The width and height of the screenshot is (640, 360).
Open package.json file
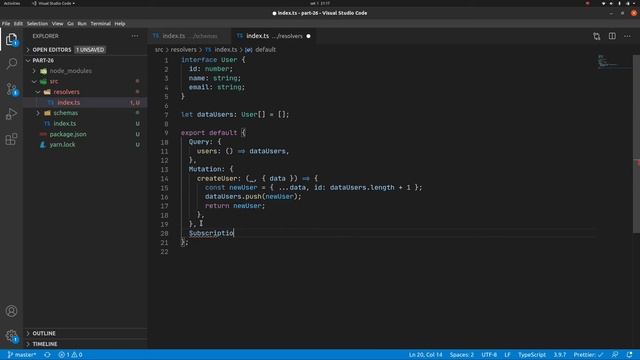[x=86, y=134]
